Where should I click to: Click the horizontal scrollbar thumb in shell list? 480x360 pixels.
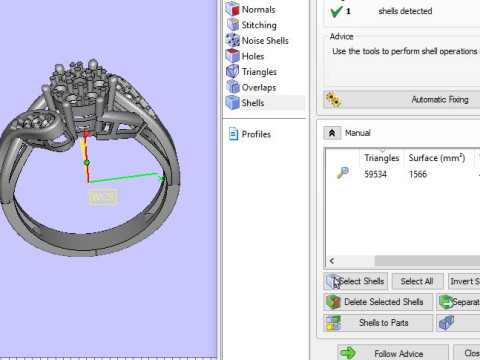coord(427,261)
